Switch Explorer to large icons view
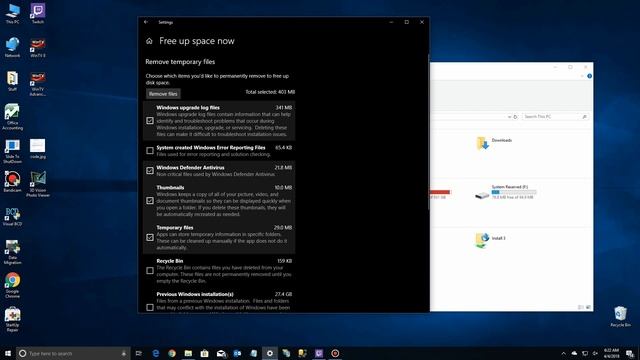640x360 pixels. tap(588, 307)
